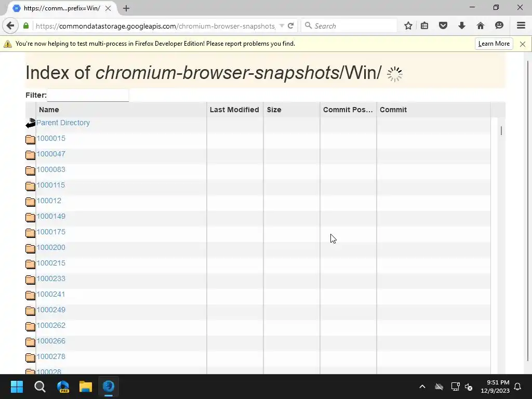Dismiss the multi-process notification bar
The height and width of the screenshot is (399, 532).
pos(523,44)
